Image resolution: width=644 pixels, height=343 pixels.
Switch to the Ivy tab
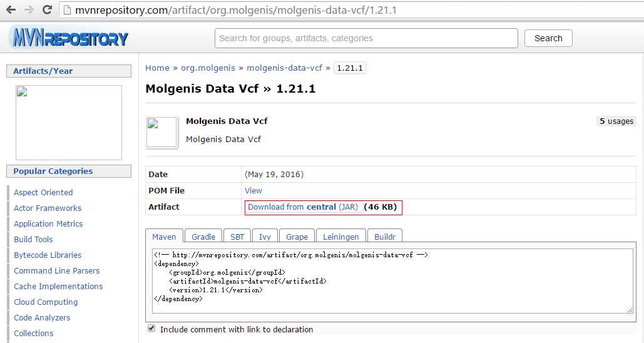click(x=265, y=237)
